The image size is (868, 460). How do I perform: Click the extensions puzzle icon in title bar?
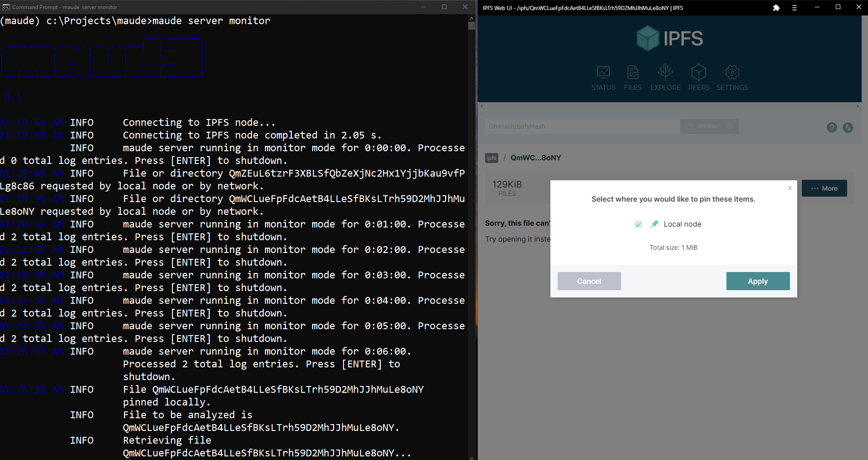[776, 8]
